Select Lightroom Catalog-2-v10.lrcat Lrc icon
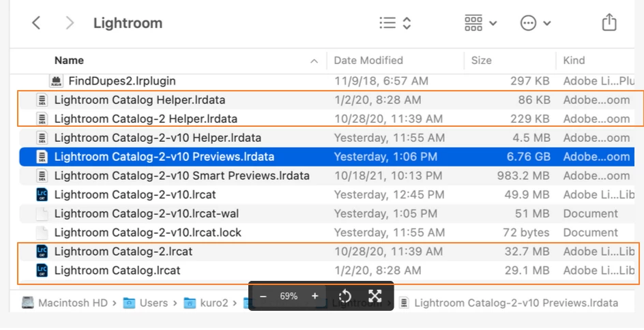644x330 pixels. click(42, 194)
